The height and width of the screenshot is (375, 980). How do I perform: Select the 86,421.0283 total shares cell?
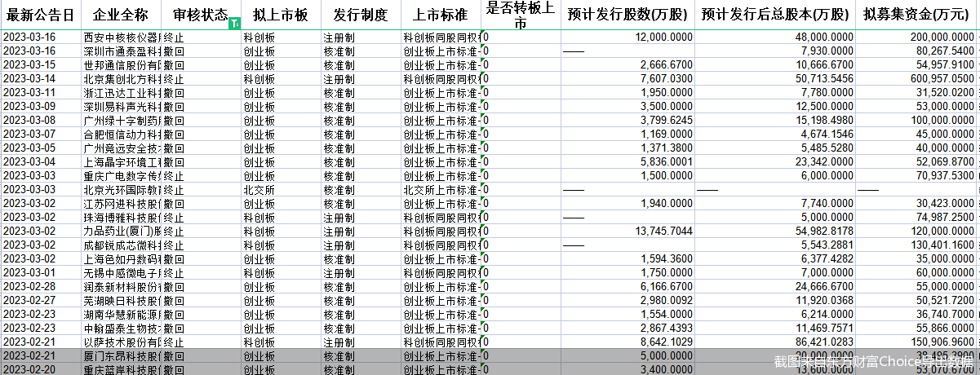click(x=774, y=342)
